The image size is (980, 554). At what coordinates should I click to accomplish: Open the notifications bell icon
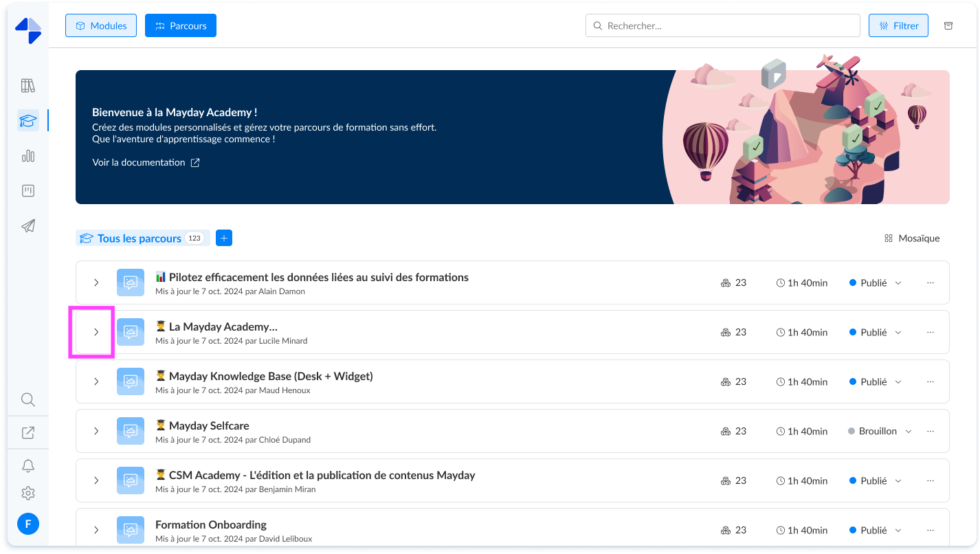tap(28, 465)
